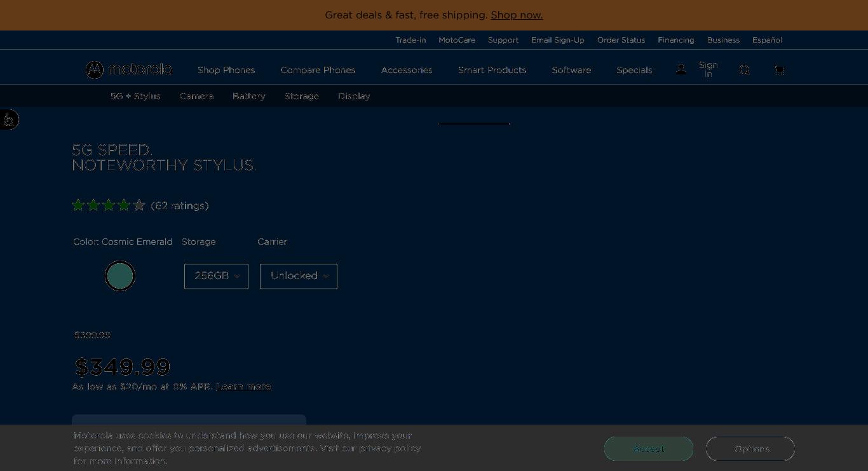868x471 pixels.
Task: Accept the cookie notice
Action: tap(649, 449)
